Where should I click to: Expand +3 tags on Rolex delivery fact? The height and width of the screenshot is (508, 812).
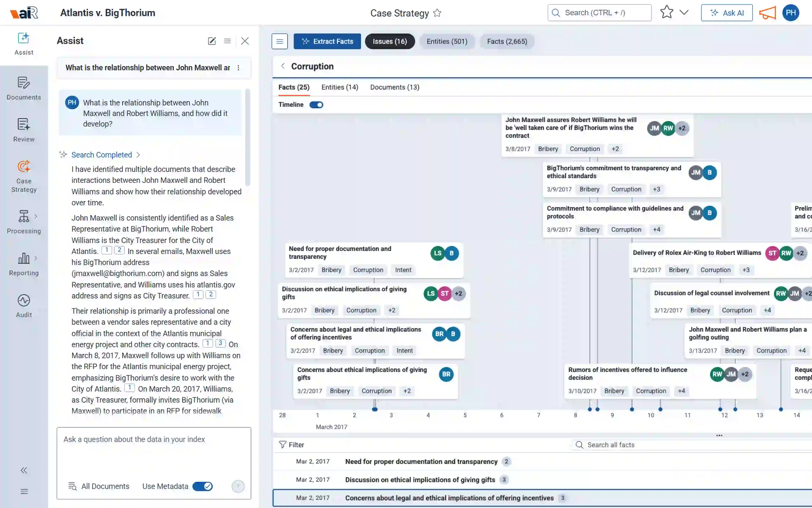tap(746, 270)
